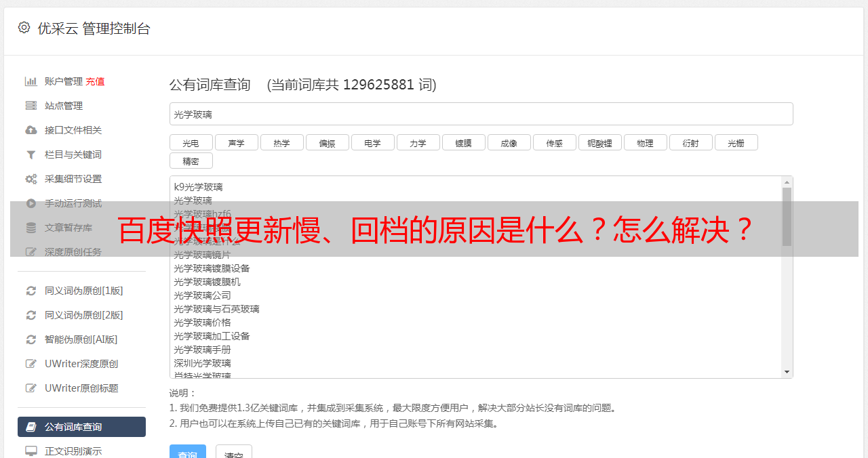Click the filter icon for 栏目与关键词

(x=31, y=154)
